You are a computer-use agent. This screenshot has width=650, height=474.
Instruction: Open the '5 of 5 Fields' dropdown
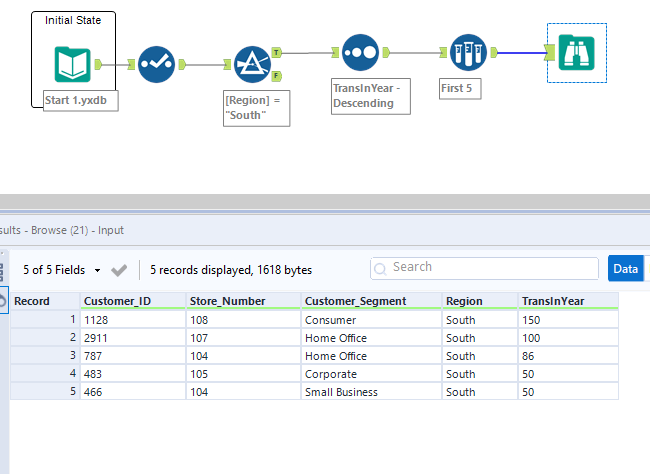click(x=62, y=270)
